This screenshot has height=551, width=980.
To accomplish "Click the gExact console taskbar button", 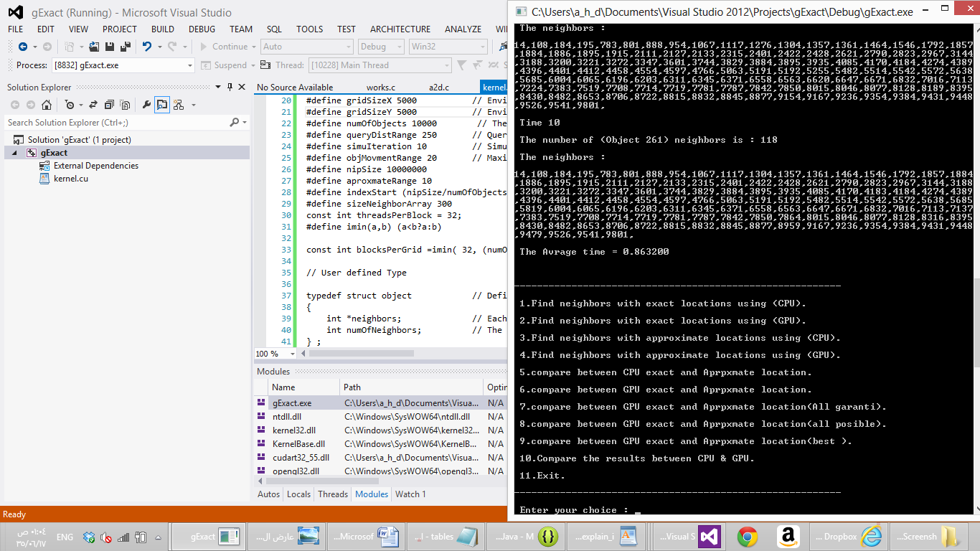I will point(208,537).
